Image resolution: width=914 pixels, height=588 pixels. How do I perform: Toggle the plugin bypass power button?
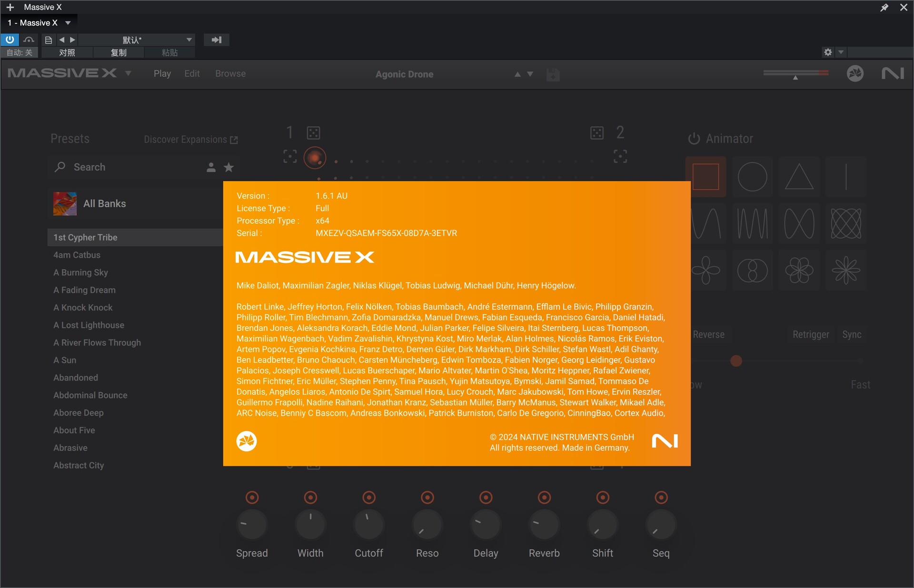pos(10,40)
